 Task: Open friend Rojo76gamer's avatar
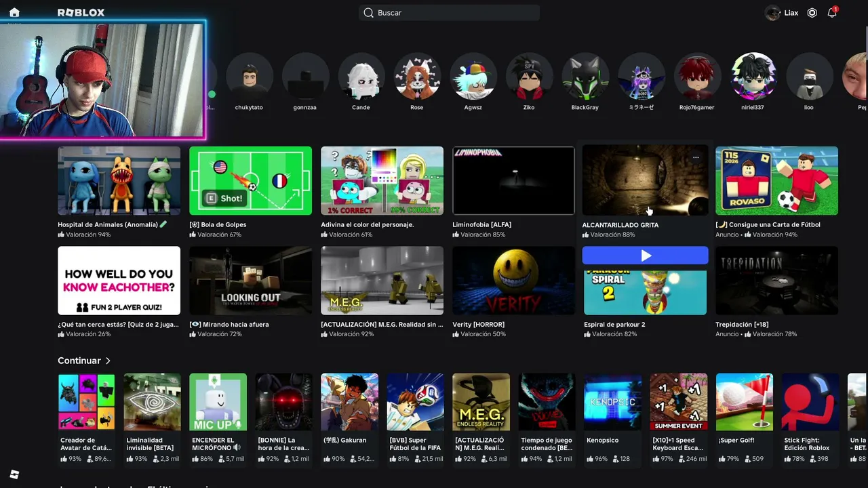pyautogui.click(x=697, y=76)
